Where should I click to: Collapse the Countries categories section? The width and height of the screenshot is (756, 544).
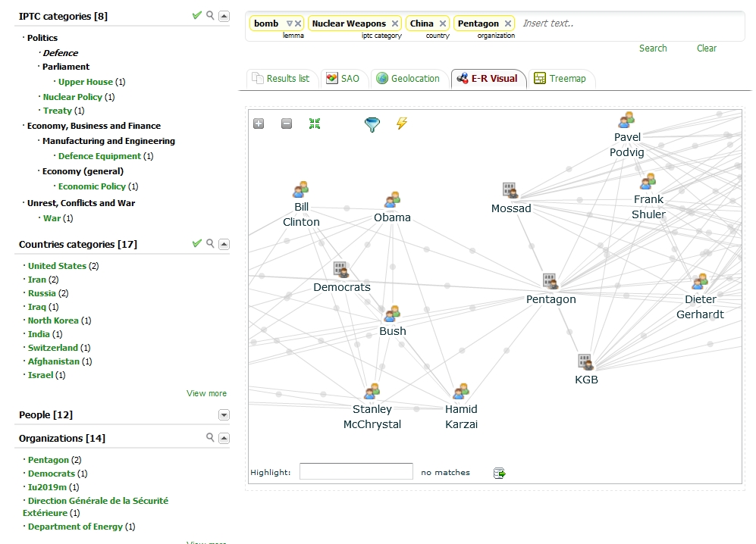223,244
